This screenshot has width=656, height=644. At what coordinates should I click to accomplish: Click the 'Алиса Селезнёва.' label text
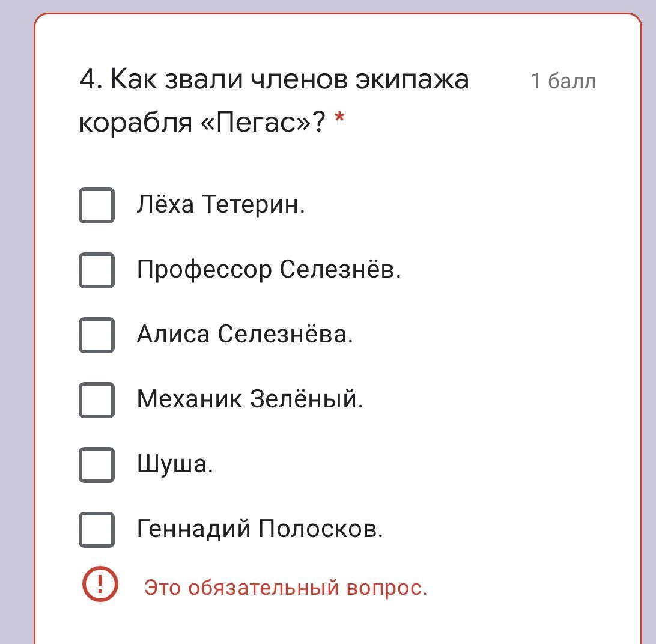click(x=244, y=335)
